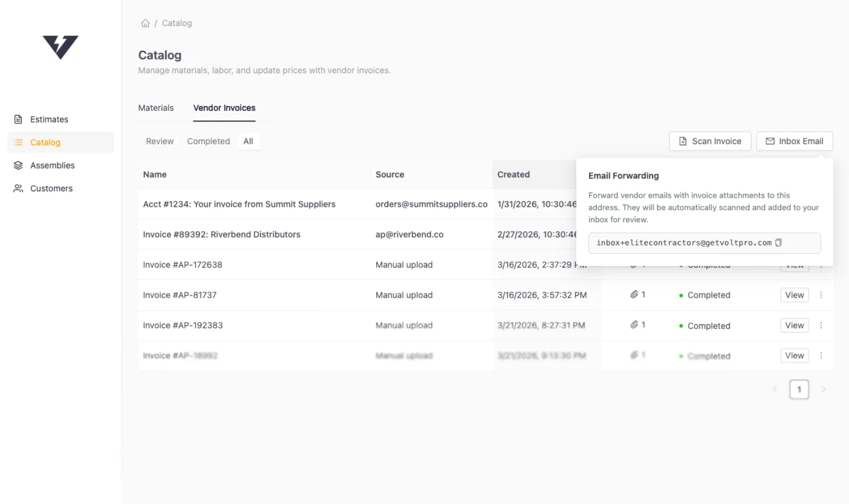Switch the invoice filter to Review
The image size is (849, 504).
point(159,141)
